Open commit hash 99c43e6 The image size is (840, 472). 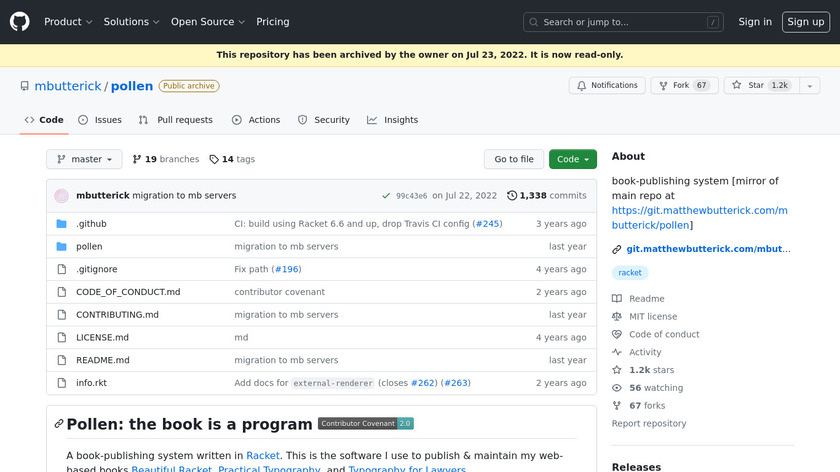point(411,196)
